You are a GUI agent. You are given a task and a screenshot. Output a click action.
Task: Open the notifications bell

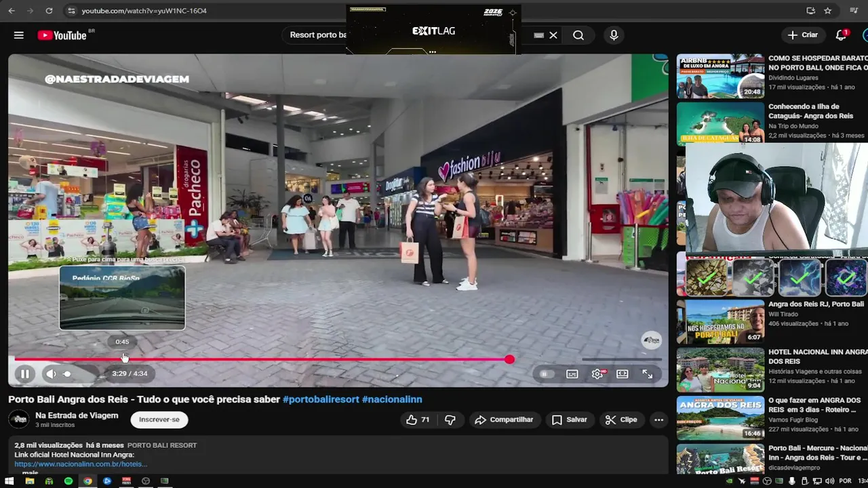point(841,35)
